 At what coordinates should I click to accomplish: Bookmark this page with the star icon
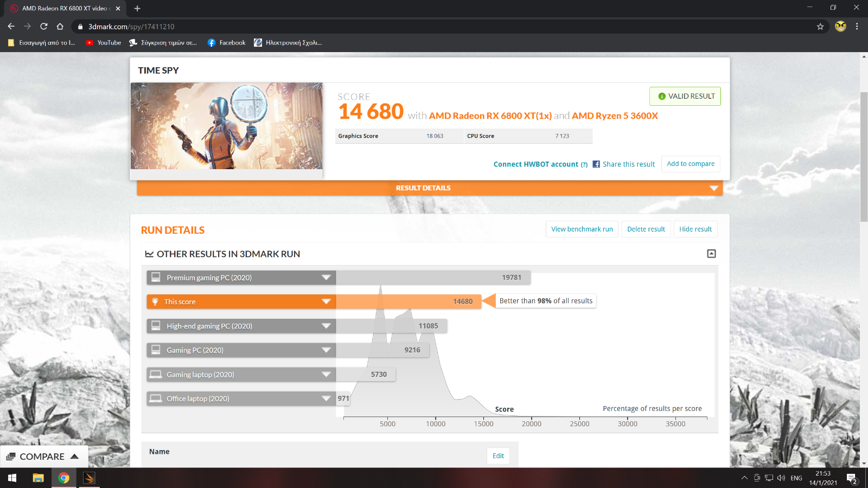point(820,27)
